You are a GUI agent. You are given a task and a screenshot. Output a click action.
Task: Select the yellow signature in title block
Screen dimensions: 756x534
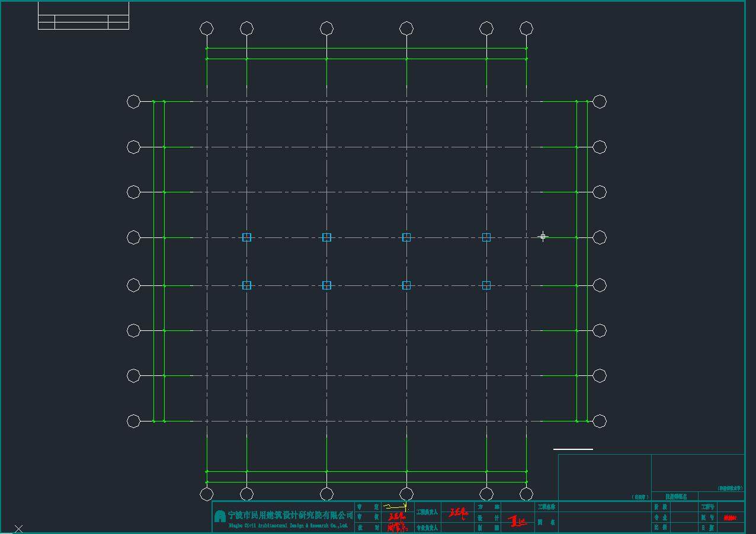coord(396,507)
